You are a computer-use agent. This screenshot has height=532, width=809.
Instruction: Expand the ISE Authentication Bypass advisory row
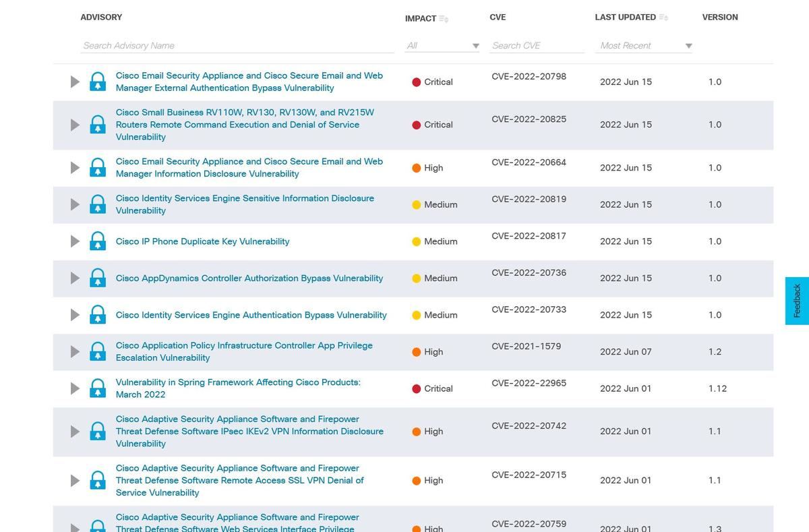(75, 315)
